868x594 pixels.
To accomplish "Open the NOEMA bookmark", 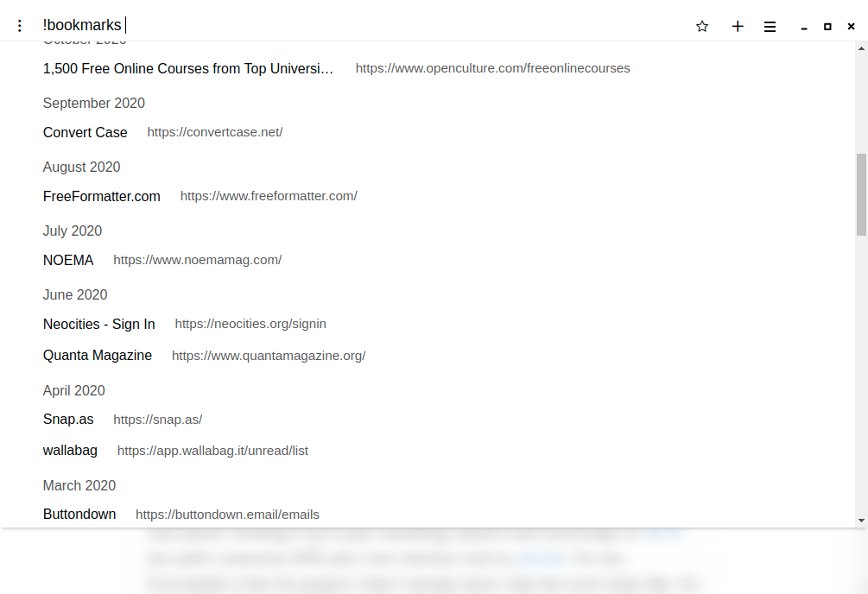I will pyautogui.click(x=68, y=260).
